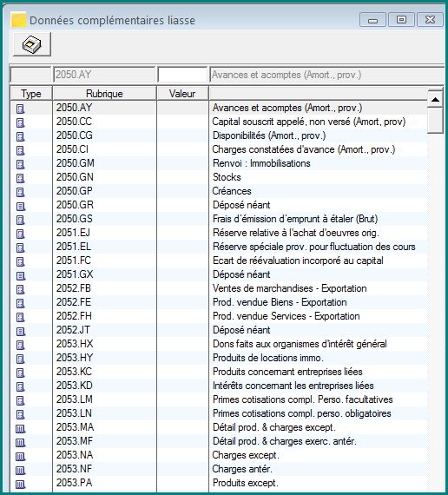Click the scrollbar up arrow
This screenshot has width=448, height=495.
coord(435,100)
